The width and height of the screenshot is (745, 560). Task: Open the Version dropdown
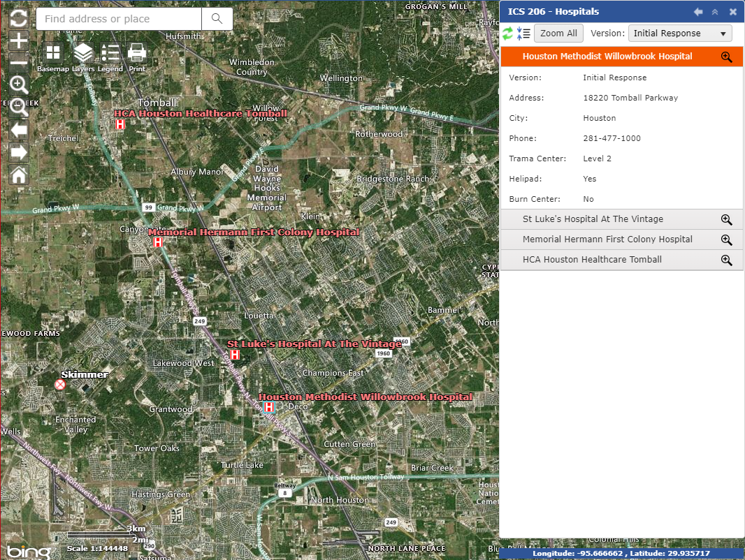680,33
